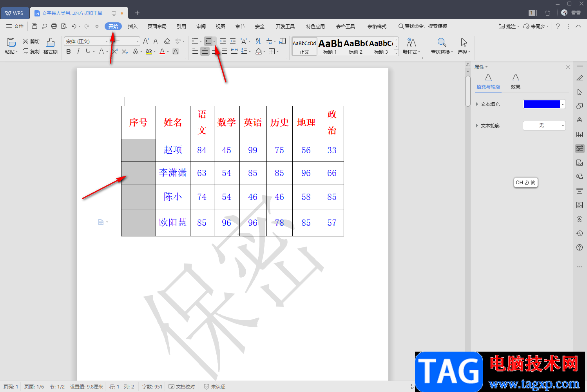The width and height of the screenshot is (587, 392).
Task: Apply the 标题 1 style
Action: 330,46
